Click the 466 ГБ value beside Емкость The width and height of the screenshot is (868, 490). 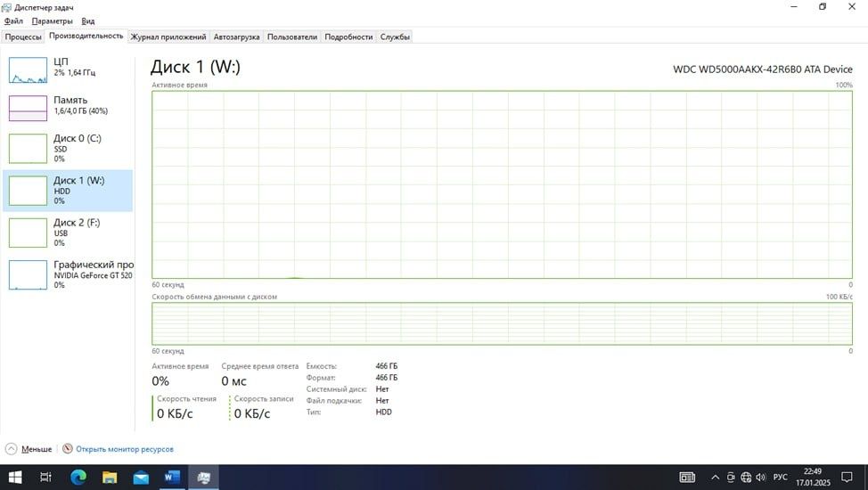387,366
